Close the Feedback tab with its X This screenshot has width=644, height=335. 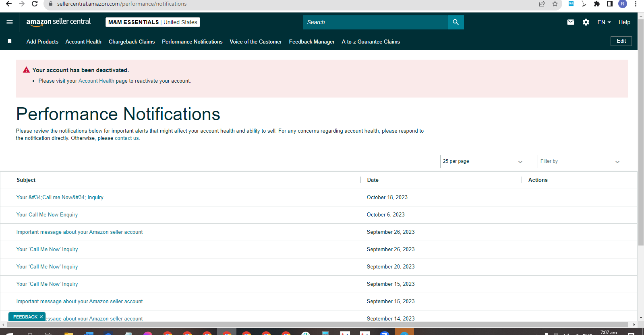[41, 317]
